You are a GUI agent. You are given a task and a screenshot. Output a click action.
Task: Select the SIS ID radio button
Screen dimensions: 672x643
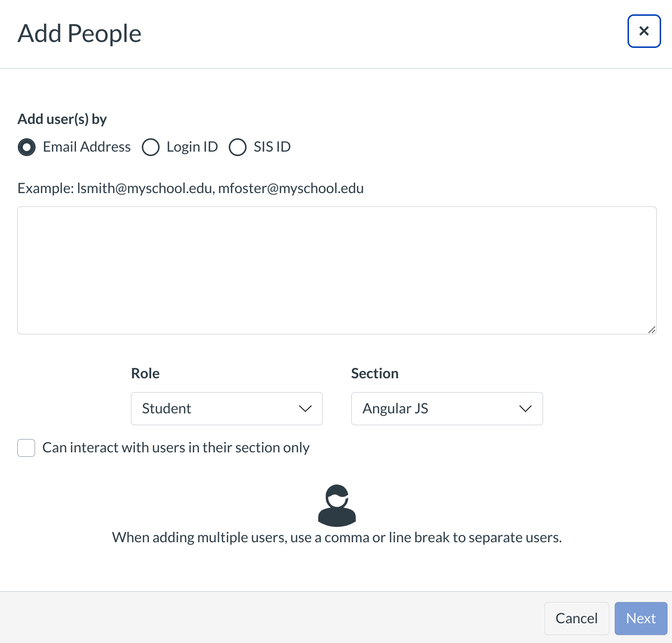(x=238, y=147)
